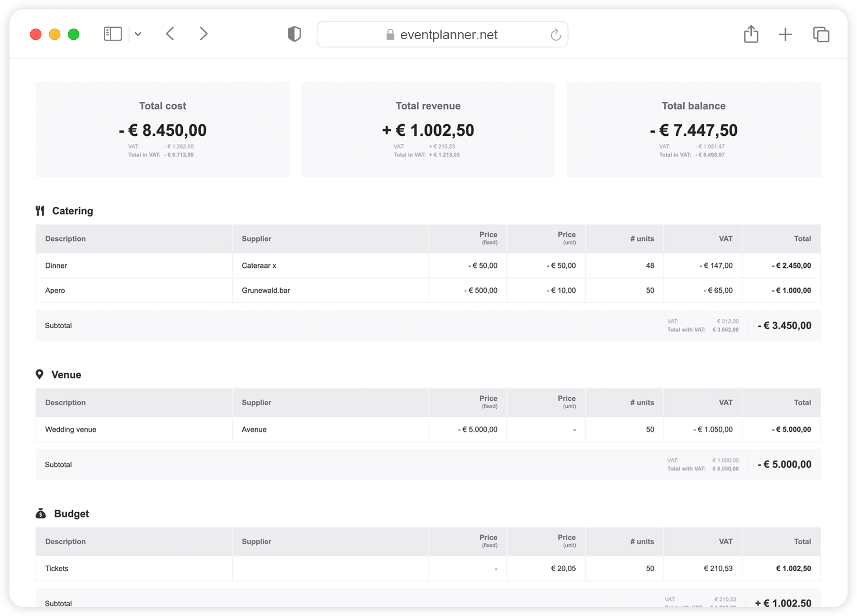Navigate back with the back arrow
Viewport: 857px width, 616px height.
click(170, 34)
